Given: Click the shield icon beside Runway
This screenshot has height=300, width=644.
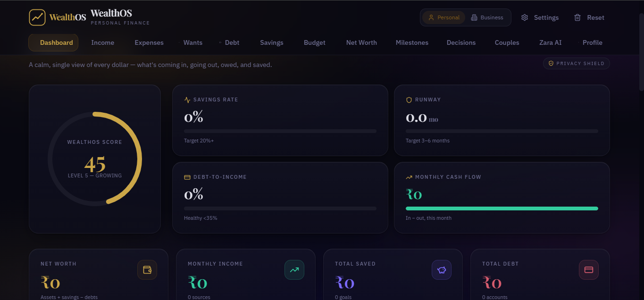Looking at the screenshot, I should click(x=409, y=100).
